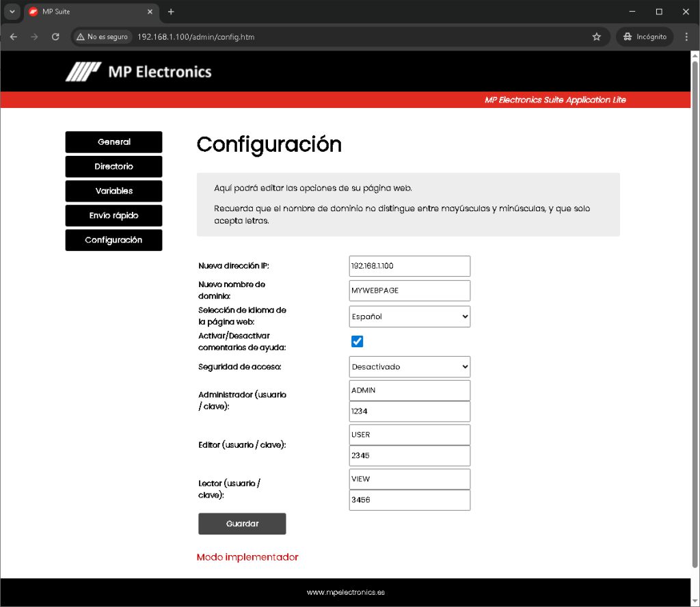Open the Directorio menu section
Image resolution: width=700 pixels, height=607 pixels.
click(114, 167)
